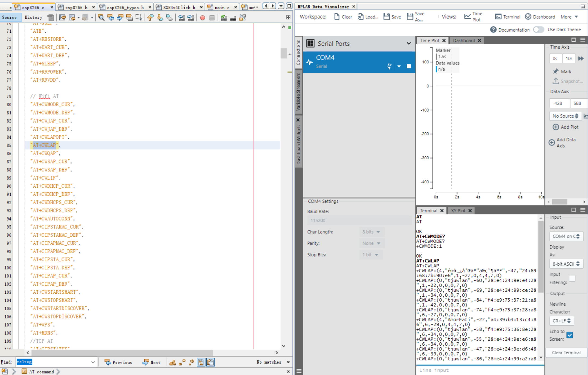This screenshot has height=375, width=588.
Task: Collapse the Serial Ports panel chevron
Action: point(409,44)
